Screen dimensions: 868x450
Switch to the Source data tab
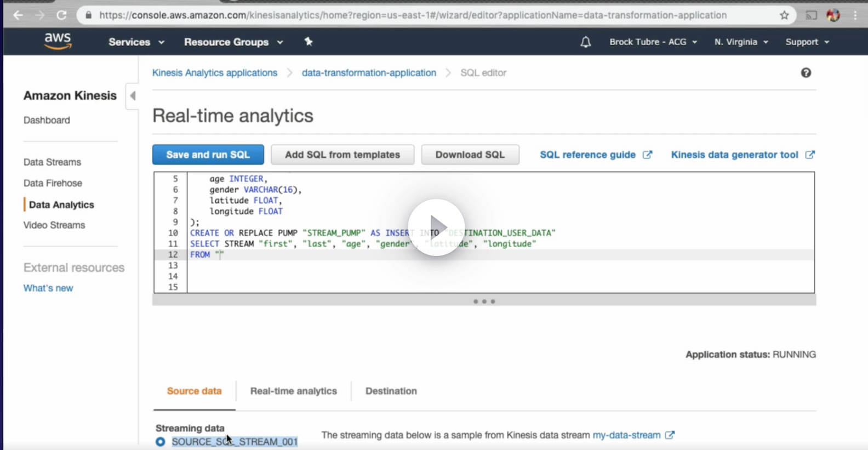[195, 391]
